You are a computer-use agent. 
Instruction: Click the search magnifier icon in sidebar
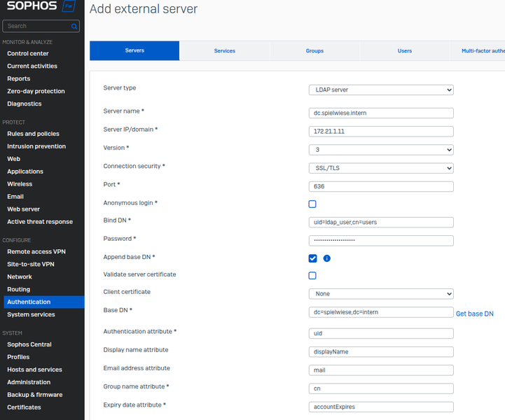74,27
